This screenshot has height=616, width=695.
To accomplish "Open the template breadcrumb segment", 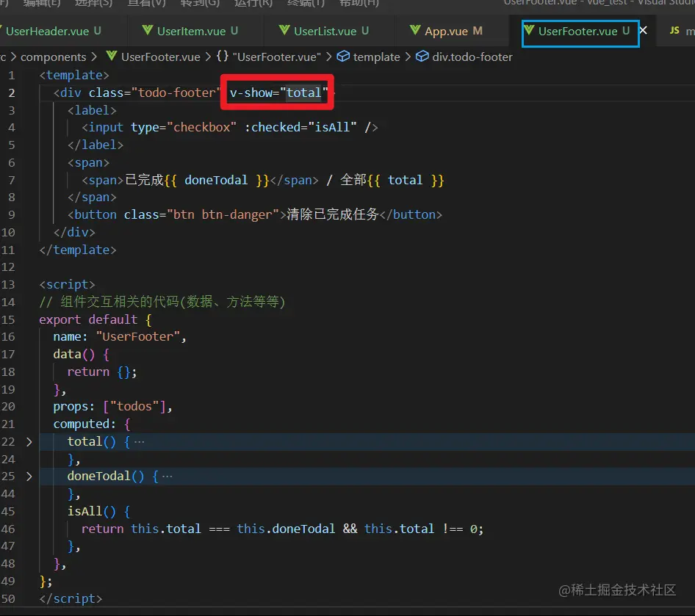I will tap(376, 57).
